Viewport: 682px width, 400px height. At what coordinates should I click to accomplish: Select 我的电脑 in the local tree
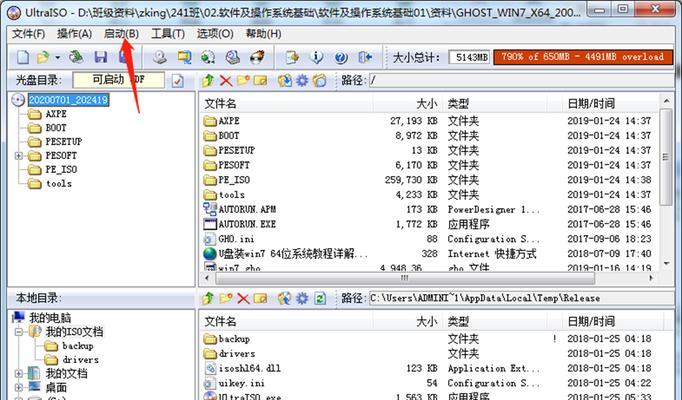click(50, 318)
